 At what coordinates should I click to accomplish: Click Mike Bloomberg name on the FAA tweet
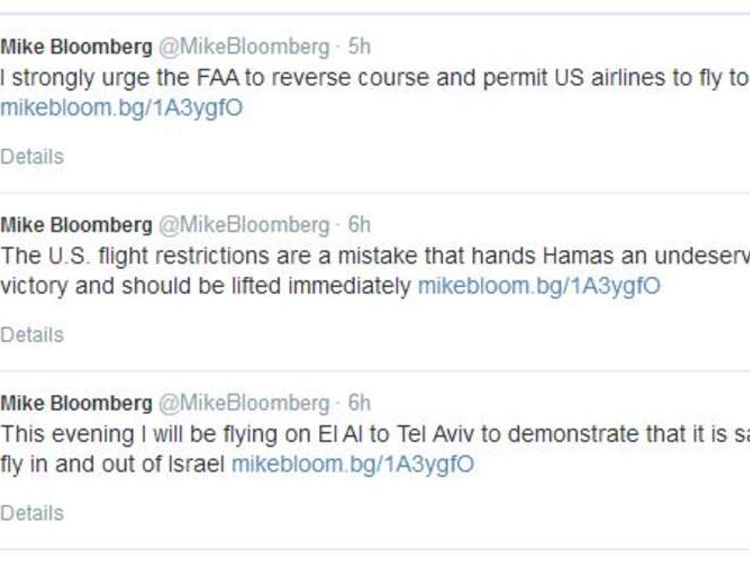coord(76,47)
